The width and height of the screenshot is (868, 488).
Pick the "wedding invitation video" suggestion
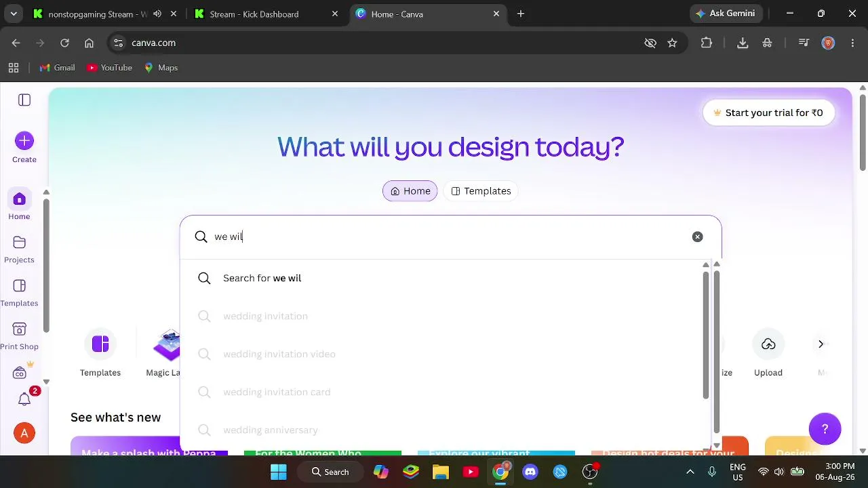pos(444,354)
